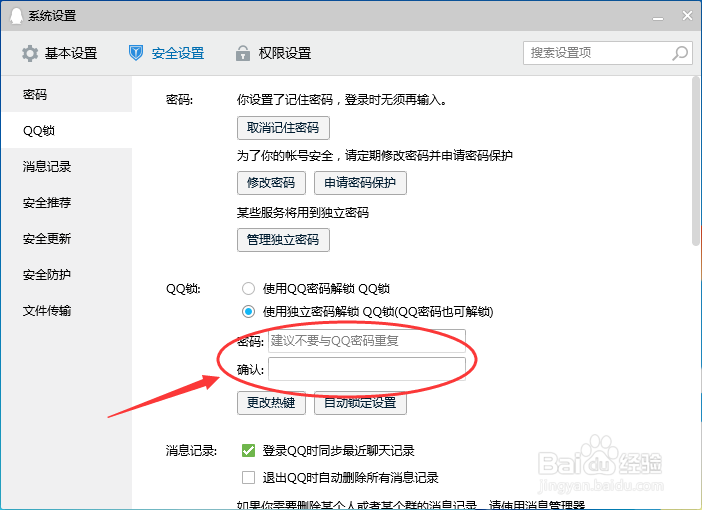Select 使用独立密码解锁 QQ锁 radio button
Image resolution: width=702 pixels, height=510 pixels.
tap(248, 311)
